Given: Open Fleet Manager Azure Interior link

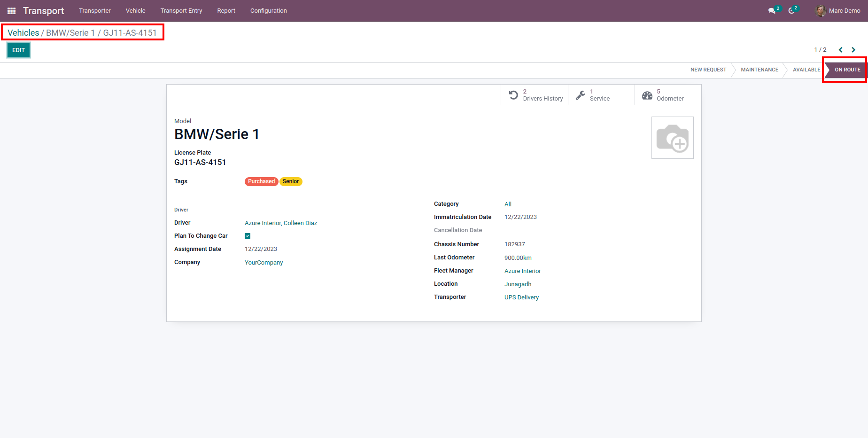Looking at the screenshot, I should pyautogui.click(x=523, y=271).
